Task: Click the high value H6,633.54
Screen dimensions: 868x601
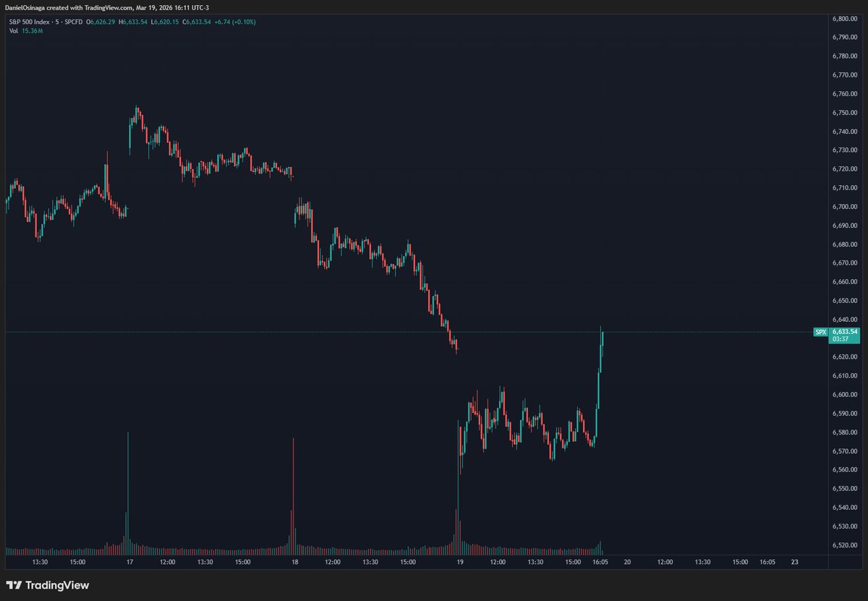Action: [133, 22]
